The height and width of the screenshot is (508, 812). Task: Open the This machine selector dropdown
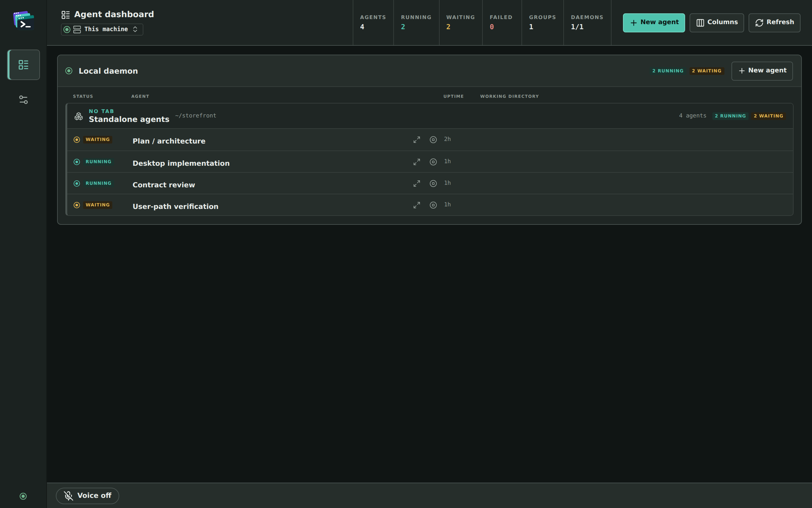(102, 30)
